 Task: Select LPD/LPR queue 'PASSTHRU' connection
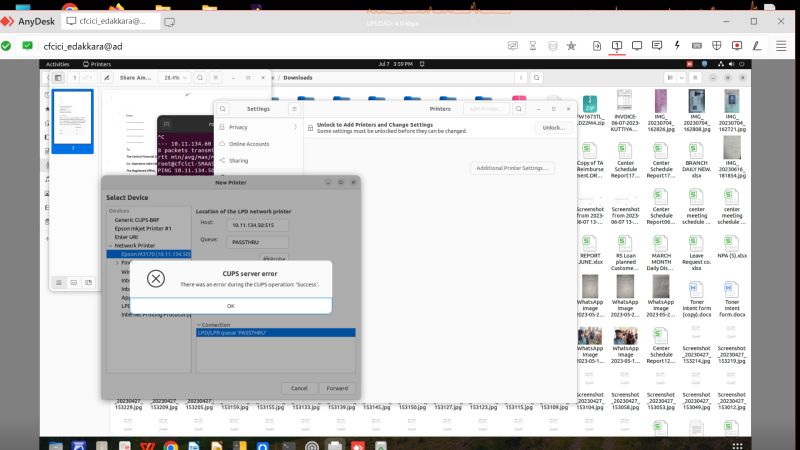point(276,333)
